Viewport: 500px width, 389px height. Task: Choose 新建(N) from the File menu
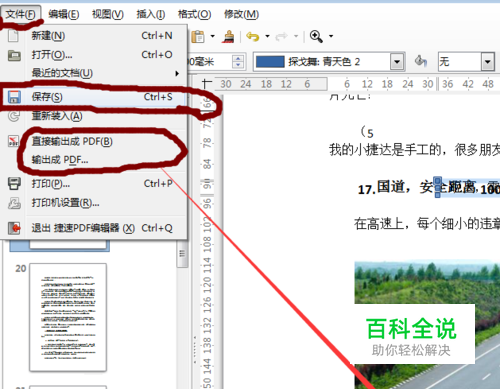[93, 36]
